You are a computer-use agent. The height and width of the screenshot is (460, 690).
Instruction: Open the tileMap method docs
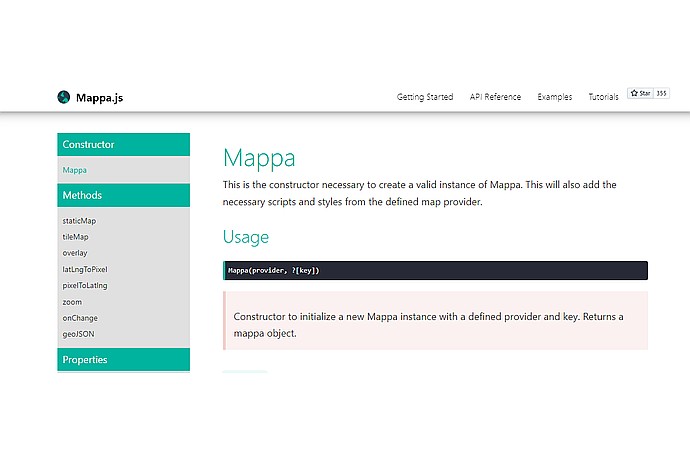click(x=75, y=237)
